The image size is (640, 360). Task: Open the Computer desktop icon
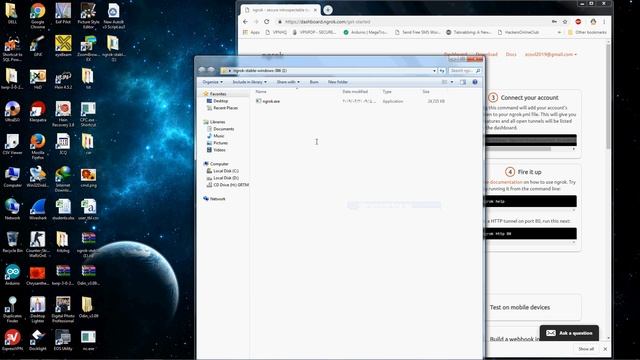point(12,177)
